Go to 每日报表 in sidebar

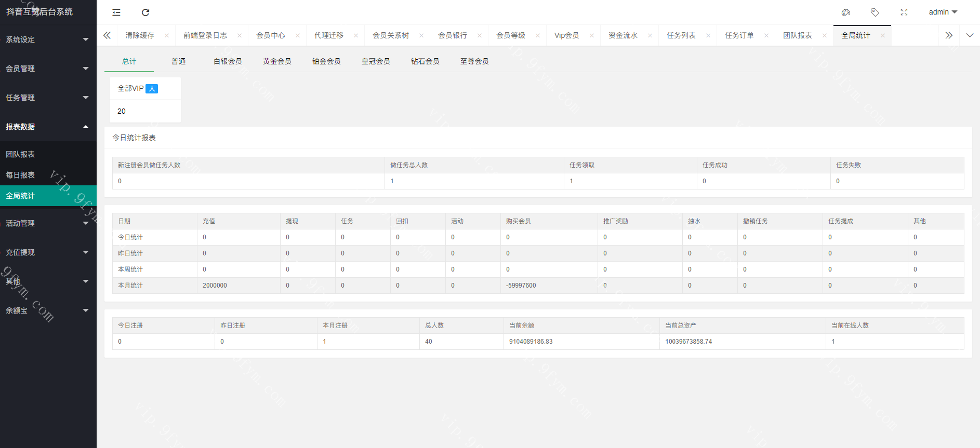(21, 175)
